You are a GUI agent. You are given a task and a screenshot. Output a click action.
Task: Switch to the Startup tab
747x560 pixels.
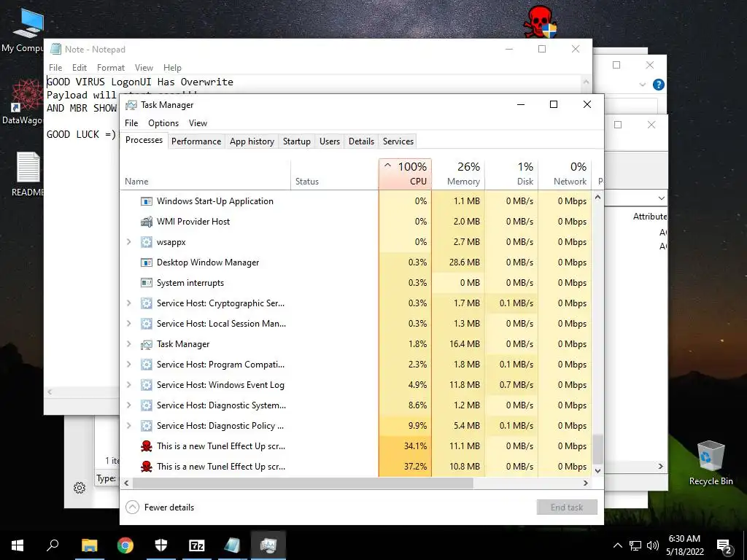(x=297, y=141)
